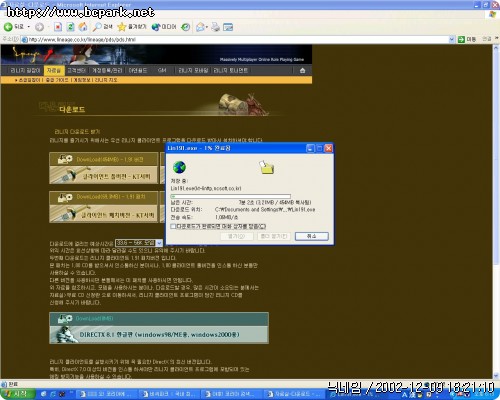
Task: Open the 33.6 - 56K modem speed dropdown
Action: pos(139,243)
